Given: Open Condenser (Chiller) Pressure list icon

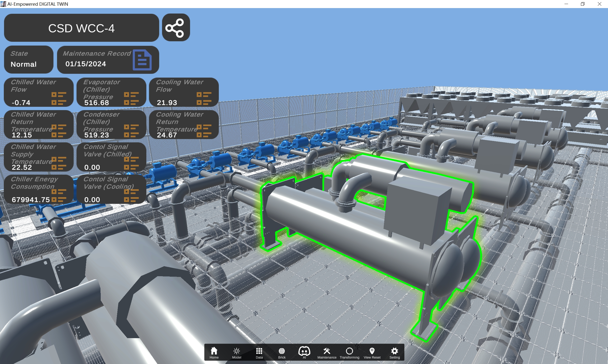Looking at the screenshot, I should pyautogui.click(x=131, y=131).
